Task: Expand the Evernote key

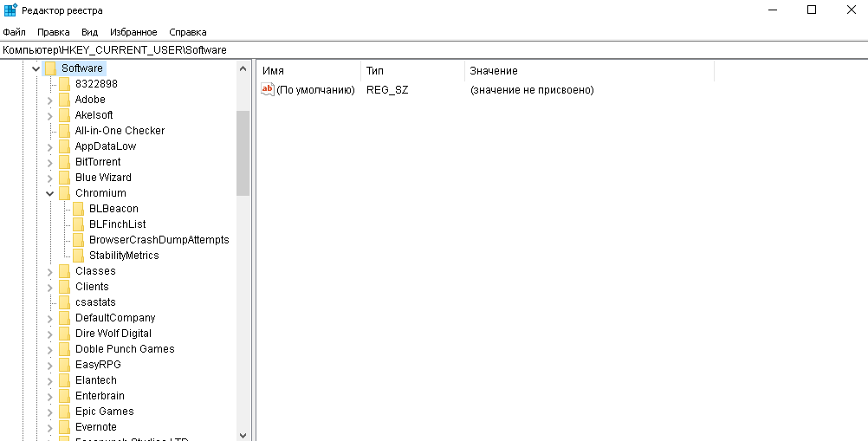Action: click(50, 428)
